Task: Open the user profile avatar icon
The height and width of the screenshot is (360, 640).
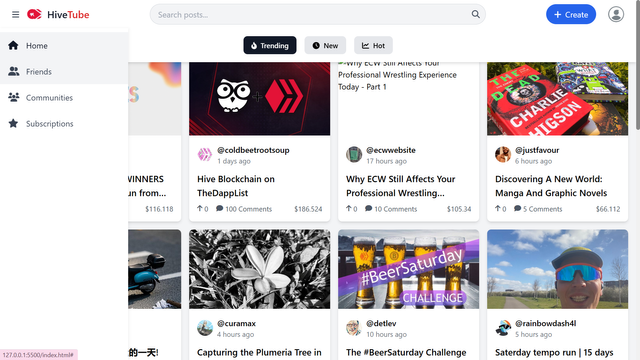Action: pyautogui.click(x=616, y=14)
